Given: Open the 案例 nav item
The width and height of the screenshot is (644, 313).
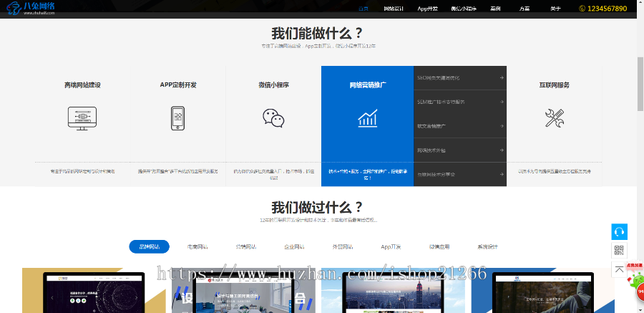Looking at the screenshot, I should pyautogui.click(x=495, y=9).
